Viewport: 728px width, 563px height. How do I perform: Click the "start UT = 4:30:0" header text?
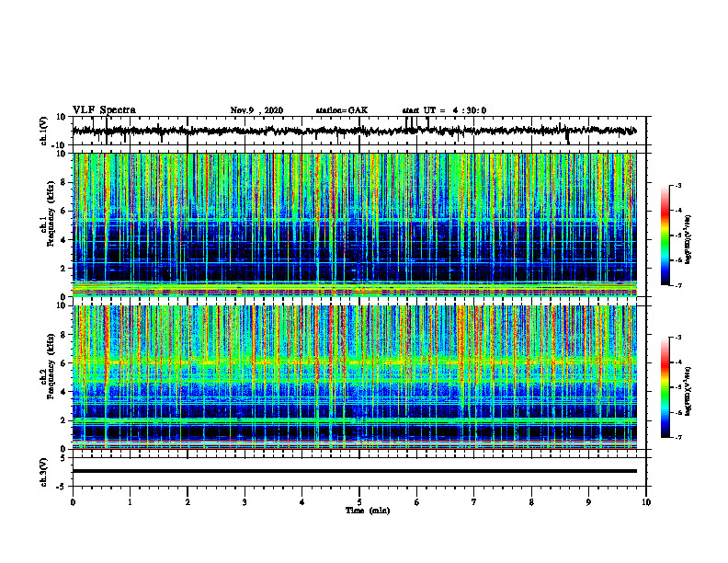444,110
